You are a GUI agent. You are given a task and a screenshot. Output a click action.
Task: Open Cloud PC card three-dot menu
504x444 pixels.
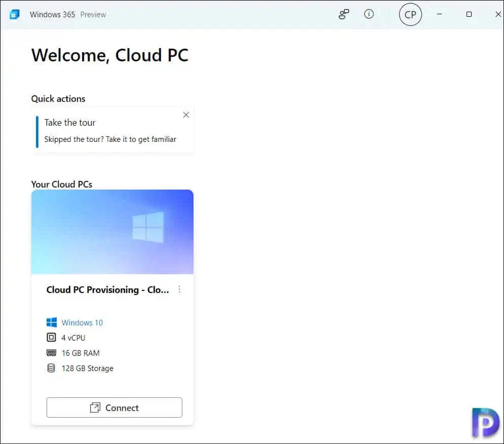[x=179, y=289]
